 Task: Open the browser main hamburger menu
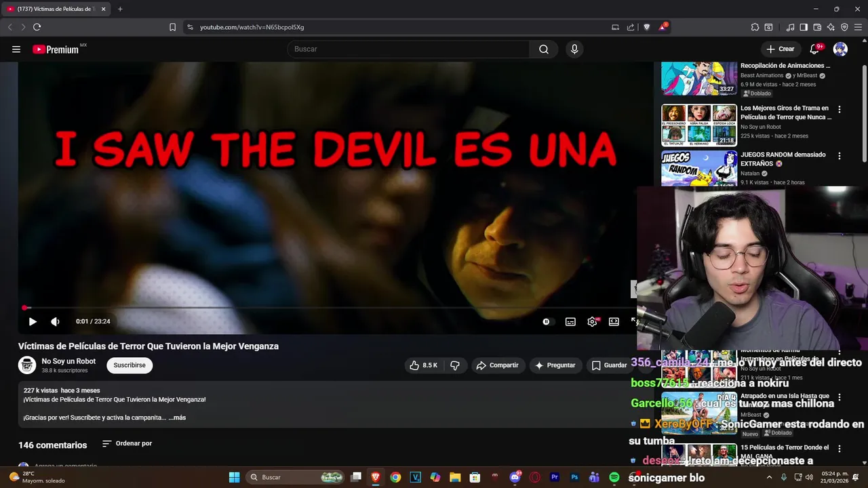[x=859, y=27]
